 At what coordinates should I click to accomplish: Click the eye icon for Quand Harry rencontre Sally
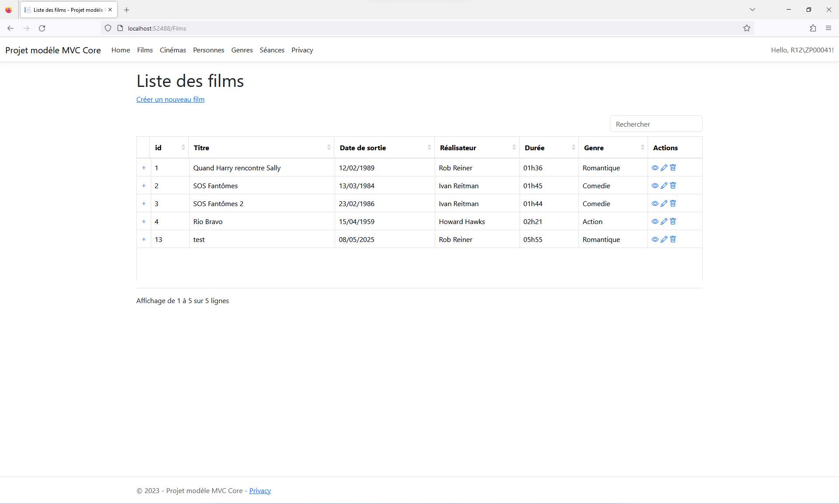(655, 168)
